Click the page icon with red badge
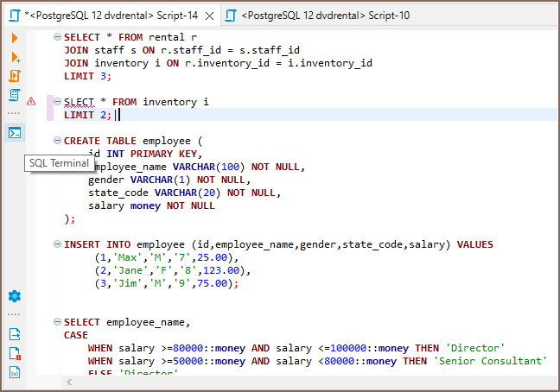Screen dimensions: 560x392 [x=15, y=353]
